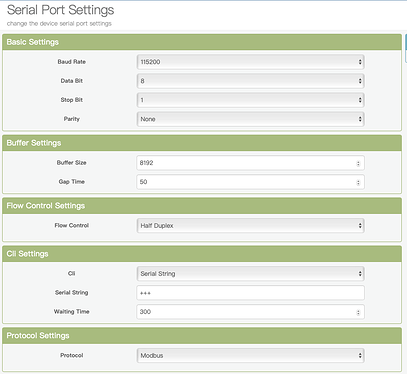The width and height of the screenshot is (407, 374).
Task: Click the Buffer Size field containing 8192
Action: 250,163
